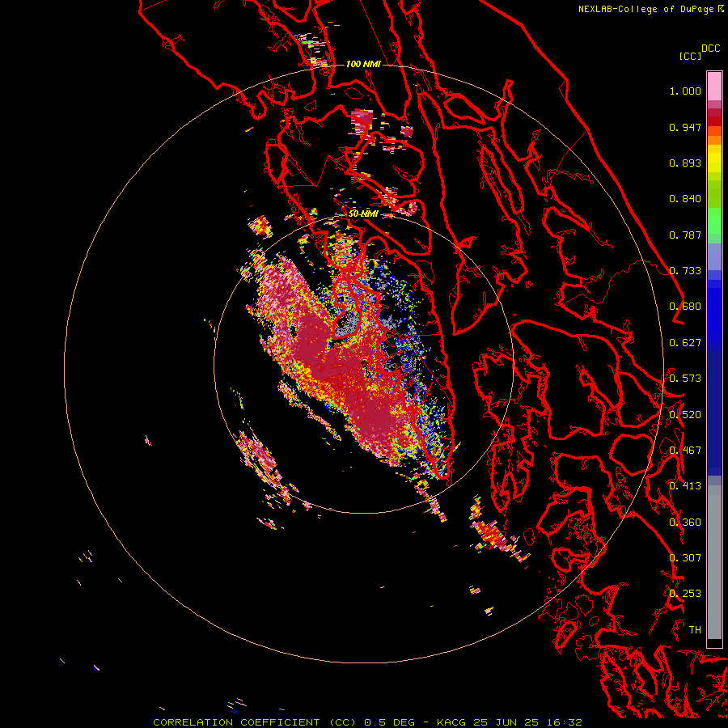
Task: Click the KACG station identifier
Action: (x=451, y=722)
